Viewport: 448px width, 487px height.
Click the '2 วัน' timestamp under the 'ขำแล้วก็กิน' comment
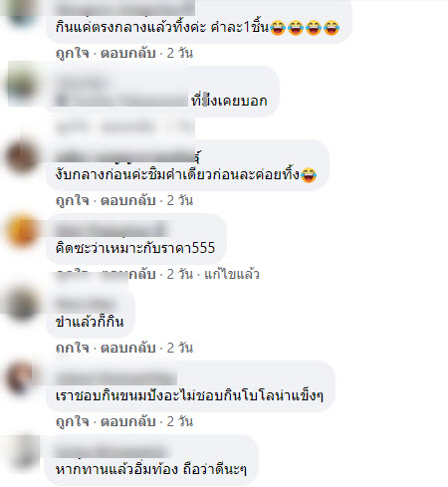(x=180, y=348)
